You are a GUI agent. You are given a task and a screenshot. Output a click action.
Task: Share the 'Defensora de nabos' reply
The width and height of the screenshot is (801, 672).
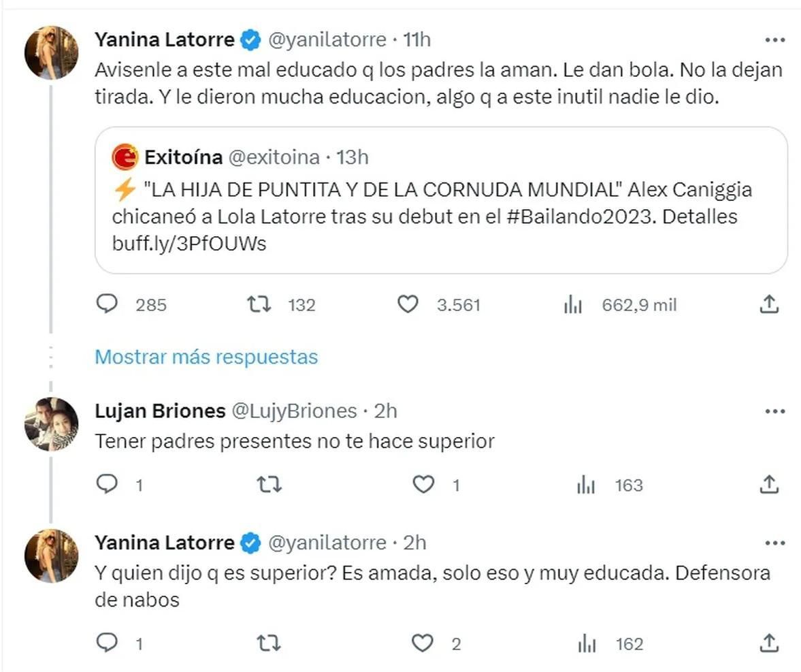coord(768,643)
